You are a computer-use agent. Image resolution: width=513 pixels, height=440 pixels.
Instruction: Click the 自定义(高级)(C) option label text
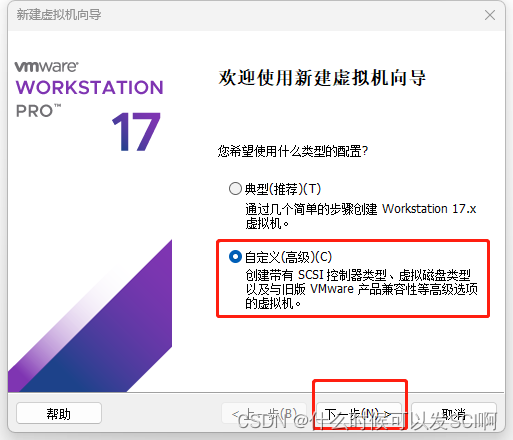point(288,257)
